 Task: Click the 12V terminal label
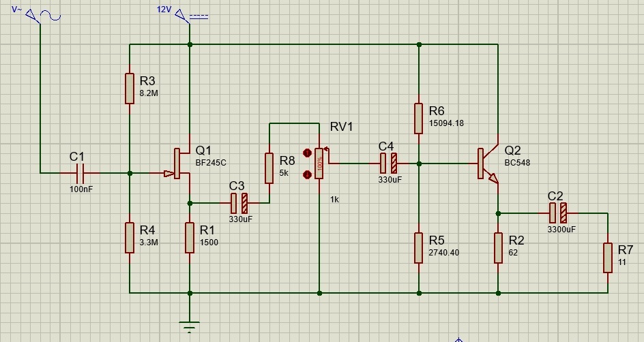(164, 9)
